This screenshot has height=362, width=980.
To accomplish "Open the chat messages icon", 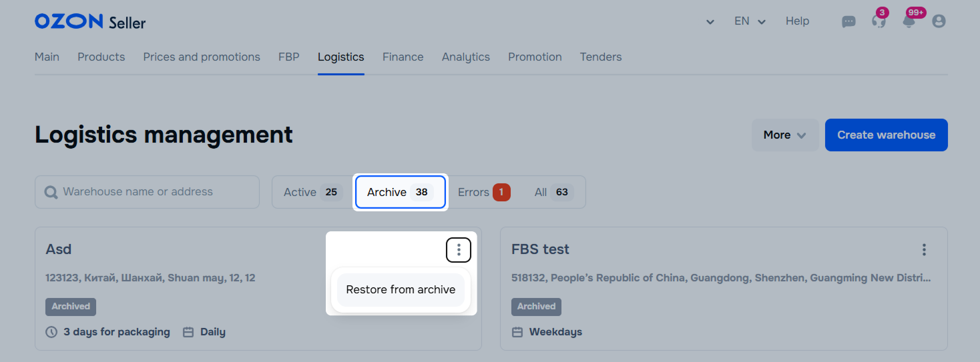I will point(848,21).
